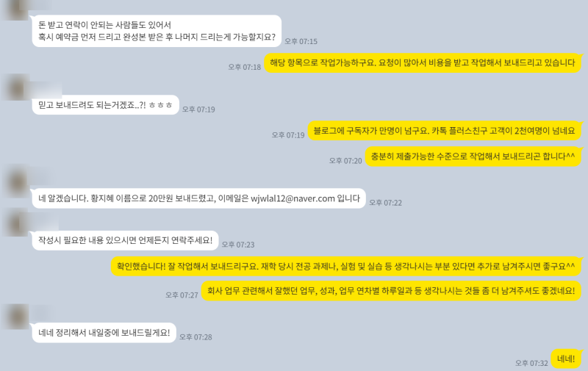
Task: Click the blurred profile avatar at top left
Action: (15, 9)
